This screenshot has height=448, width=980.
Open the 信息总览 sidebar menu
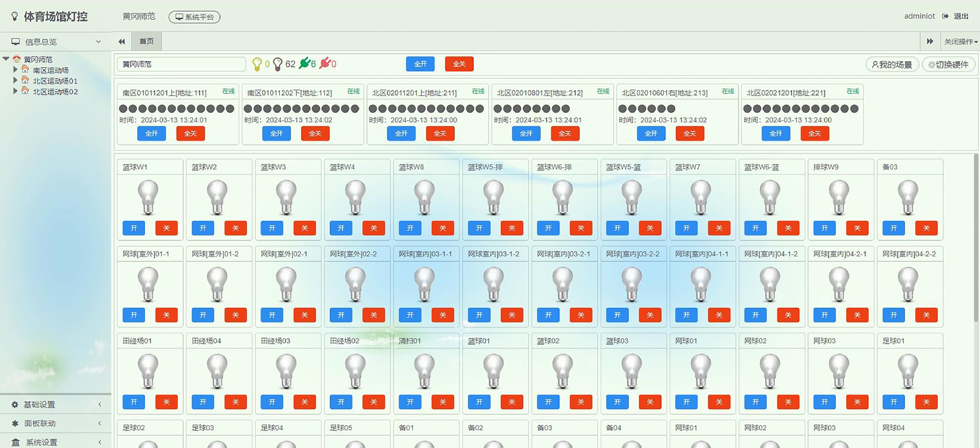pyautogui.click(x=55, y=42)
